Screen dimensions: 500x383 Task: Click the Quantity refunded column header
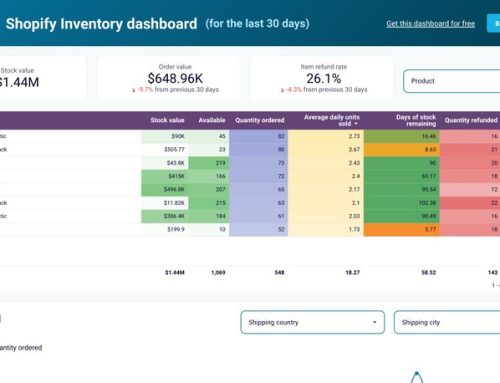pos(471,120)
